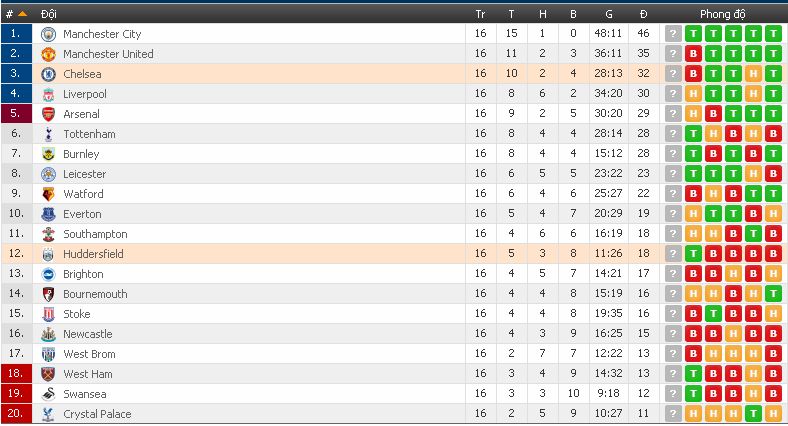The width and height of the screenshot is (788, 426).
Task: Sort table by Đ points column header
Action: click(x=643, y=14)
